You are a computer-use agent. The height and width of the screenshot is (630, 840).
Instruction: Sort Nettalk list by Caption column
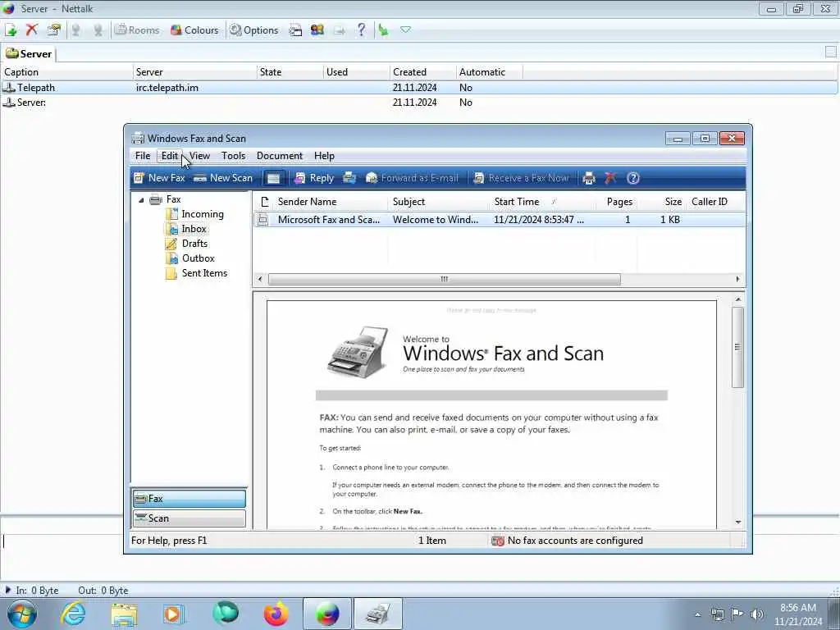coord(67,72)
